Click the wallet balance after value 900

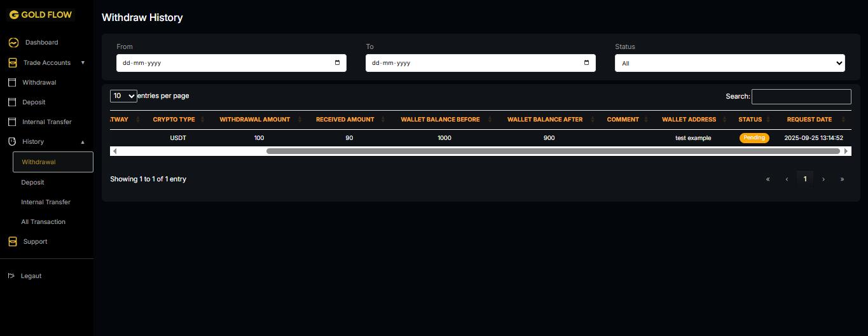click(549, 138)
